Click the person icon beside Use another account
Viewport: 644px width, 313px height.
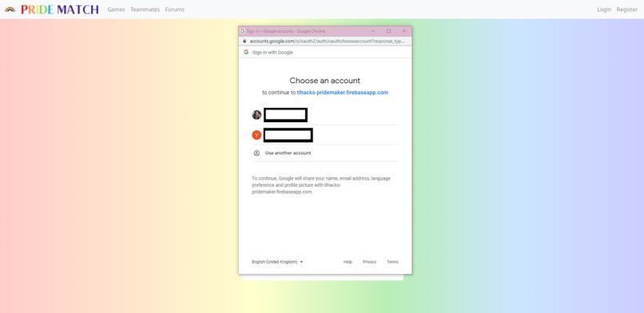(256, 153)
